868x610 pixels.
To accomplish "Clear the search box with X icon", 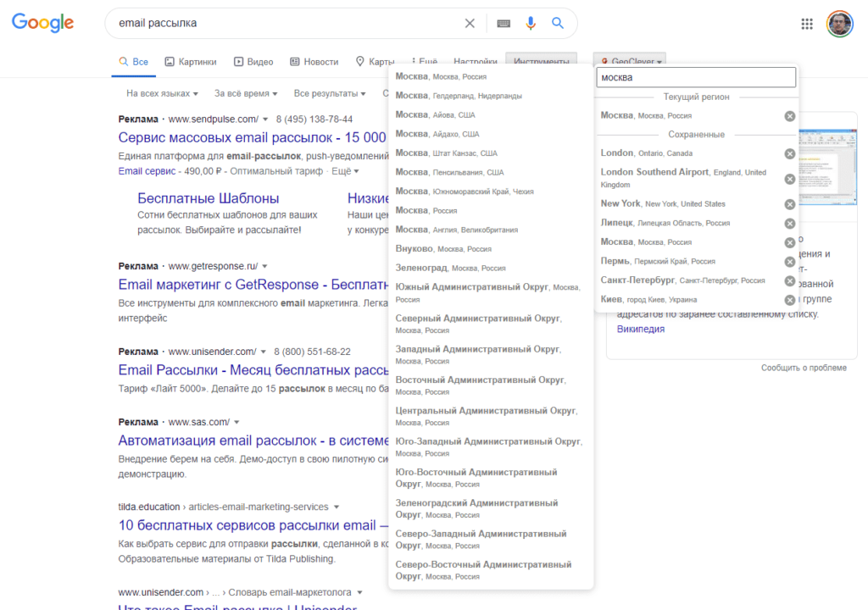I will (x=470, y=23).
